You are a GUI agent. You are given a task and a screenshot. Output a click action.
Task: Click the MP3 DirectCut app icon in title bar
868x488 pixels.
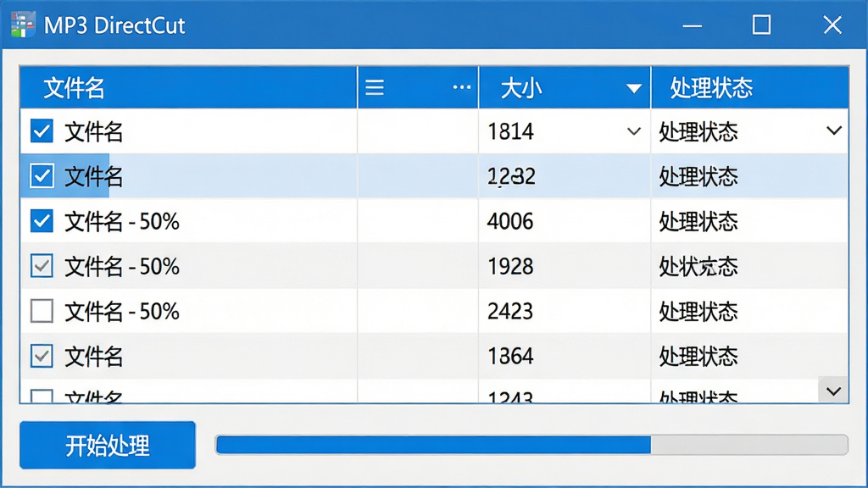pos(23,25)
